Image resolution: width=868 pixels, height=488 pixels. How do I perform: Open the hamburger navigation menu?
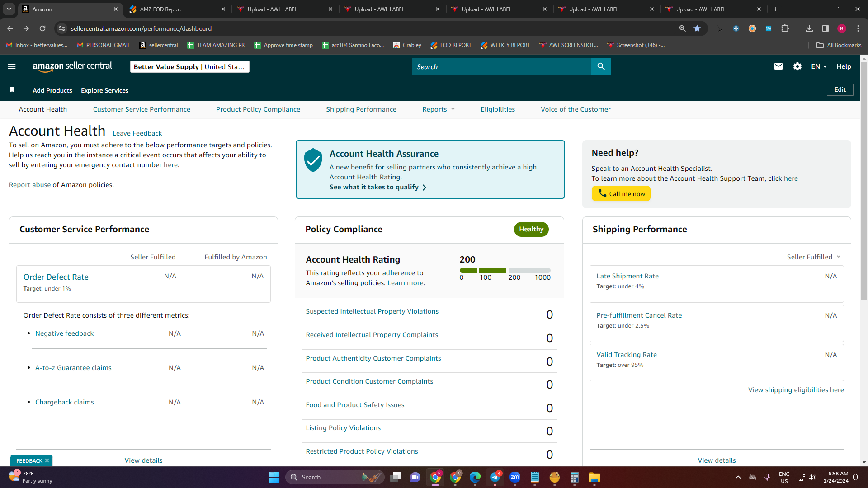click(x=12, y=66)
